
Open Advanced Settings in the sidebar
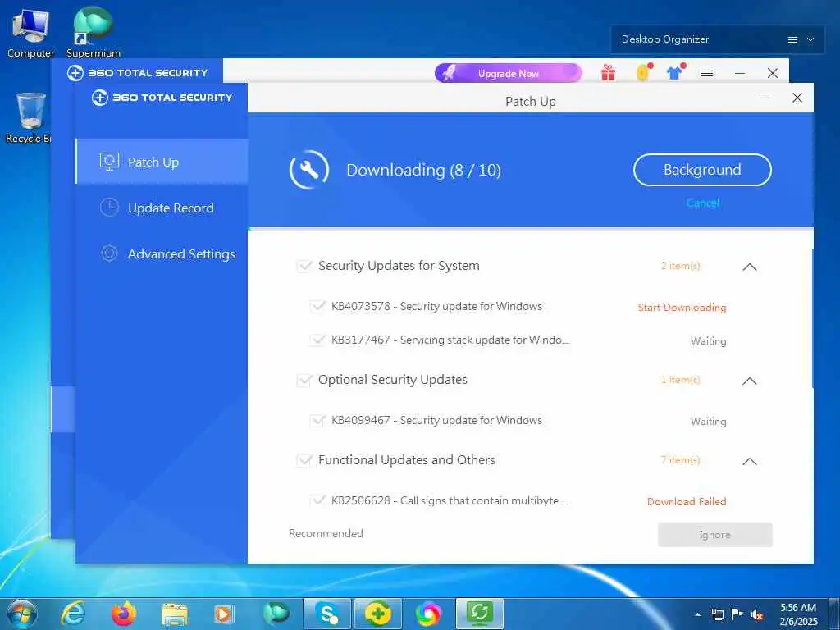click(162, 253)
